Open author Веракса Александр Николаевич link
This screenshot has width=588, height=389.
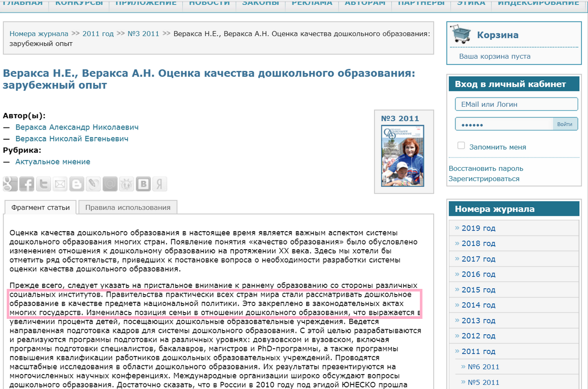point(77,127)
